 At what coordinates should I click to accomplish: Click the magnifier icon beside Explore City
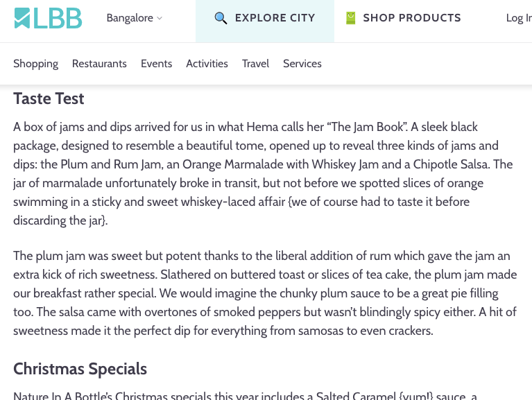[x=221, y=18]
